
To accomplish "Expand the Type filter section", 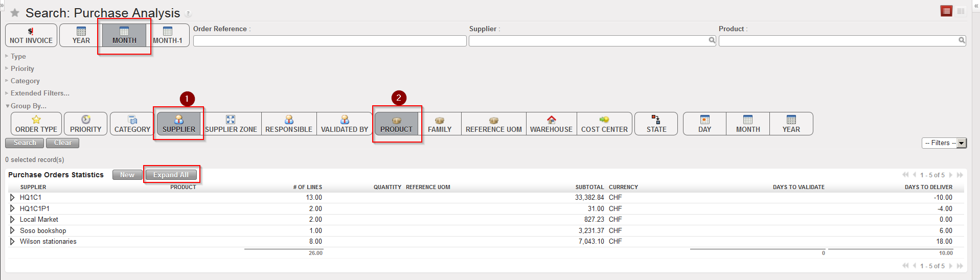I will tap(18, 56).
